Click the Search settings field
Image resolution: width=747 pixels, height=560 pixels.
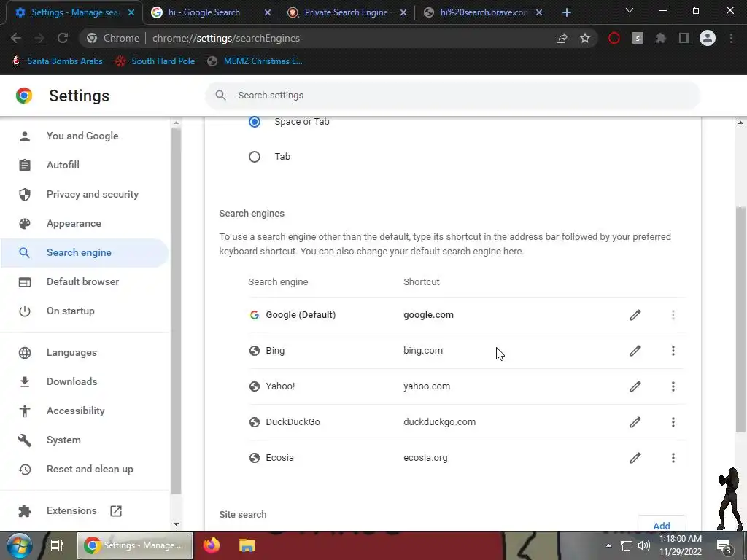(452, 96)
